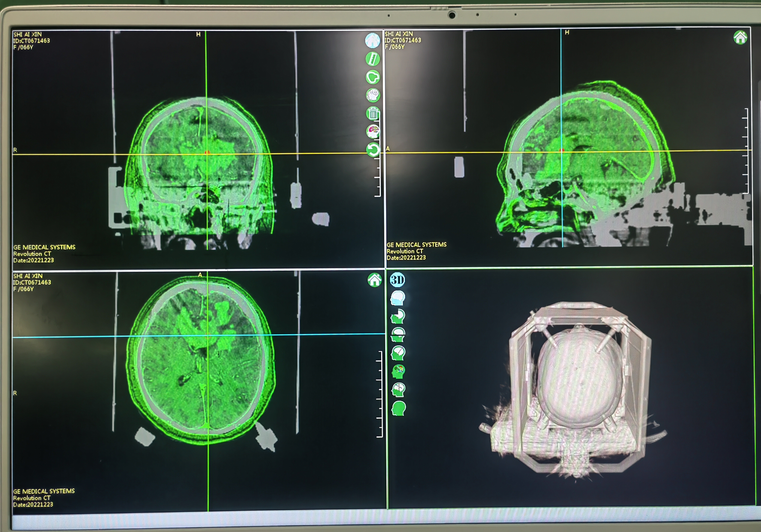Click head icon with needle trajectory
Viewport: 761px width, 532px height.
pos(398,353)
